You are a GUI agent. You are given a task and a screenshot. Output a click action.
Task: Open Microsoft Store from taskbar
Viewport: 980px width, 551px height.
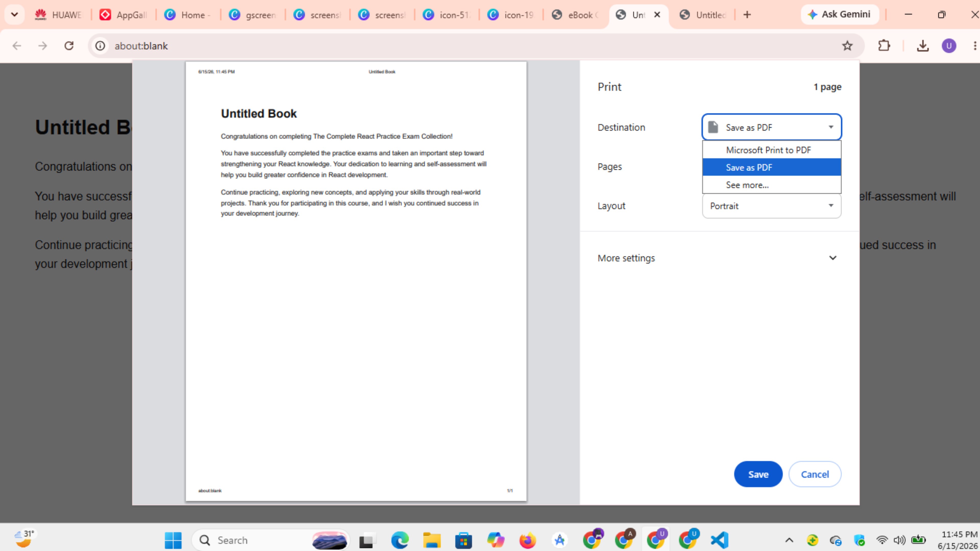[x=464, y=540]
